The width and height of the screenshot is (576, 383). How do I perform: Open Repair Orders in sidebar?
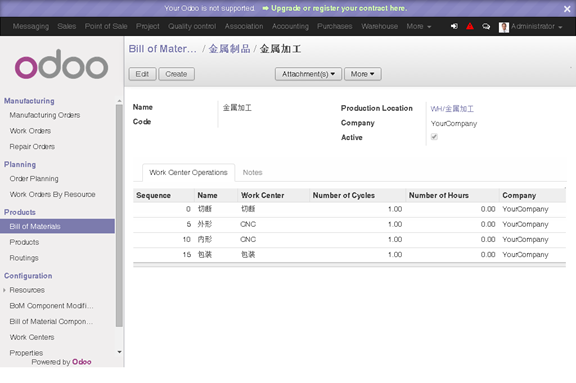point(32,147)
